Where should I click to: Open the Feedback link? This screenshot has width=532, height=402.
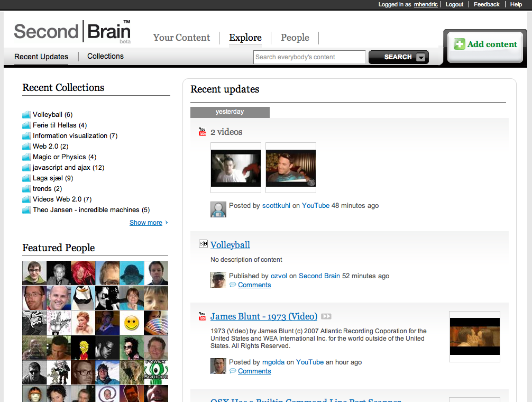click(487, 4)
